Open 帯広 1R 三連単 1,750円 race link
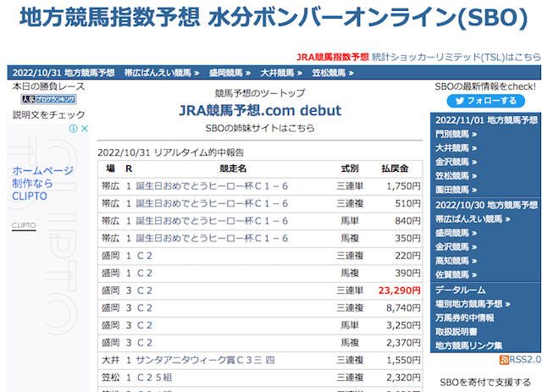Viewport: 542px width, 392px height. 212,186
